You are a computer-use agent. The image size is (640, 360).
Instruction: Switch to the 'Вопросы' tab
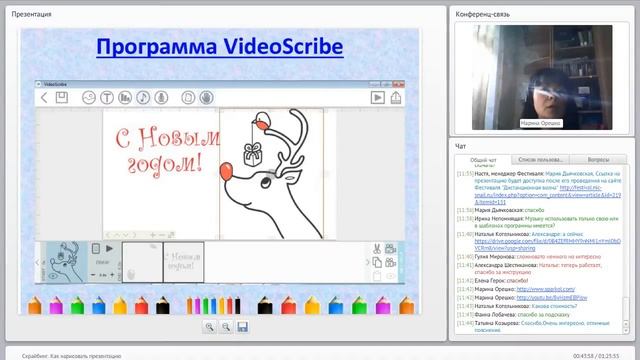(598, 160)
